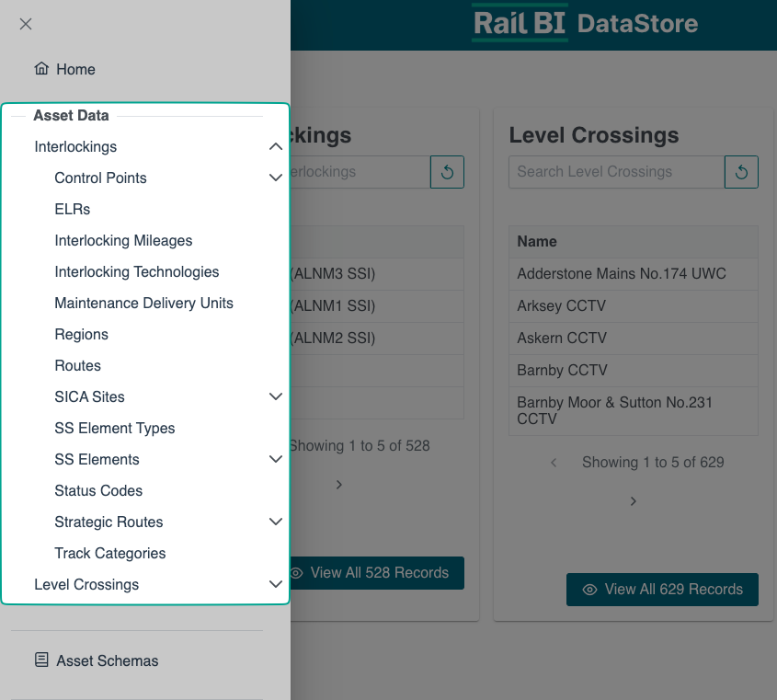Expand the Strategic Routes submenu

[x=275, y=522]
